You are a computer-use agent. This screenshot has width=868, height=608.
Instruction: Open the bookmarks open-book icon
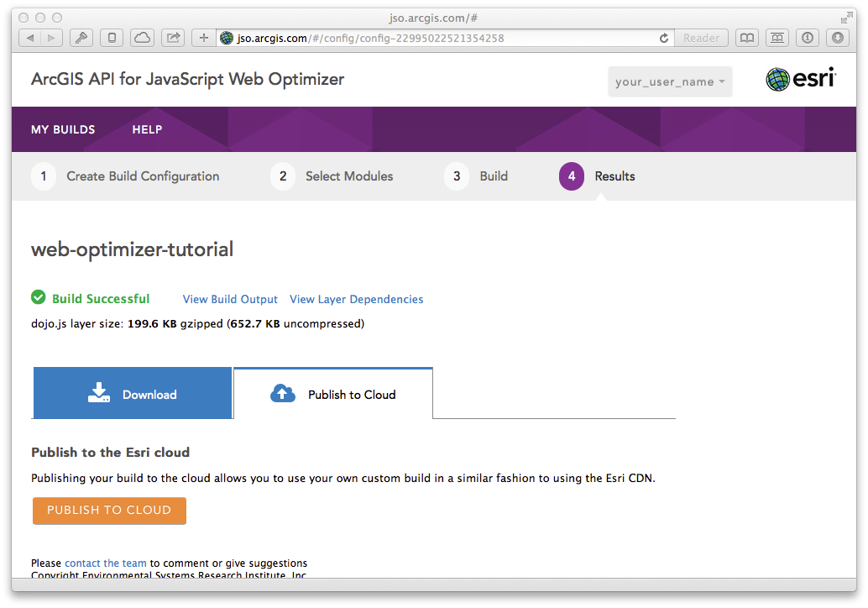tap(747, 38)
